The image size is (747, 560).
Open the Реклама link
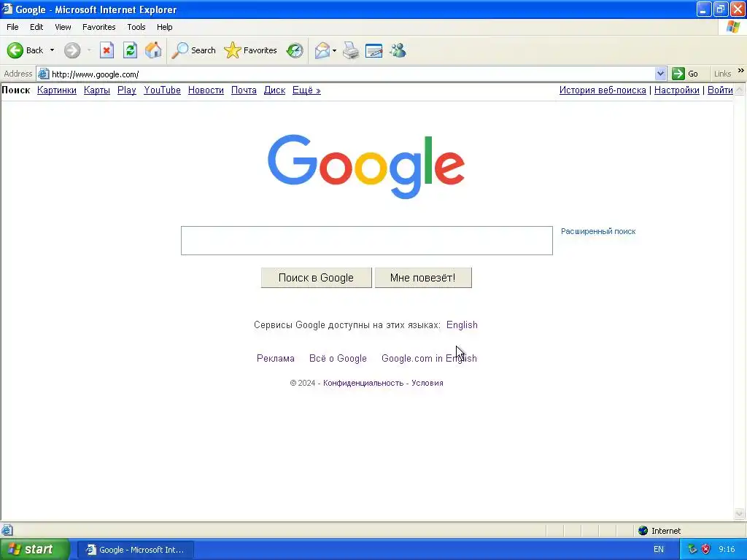(275, 358)
